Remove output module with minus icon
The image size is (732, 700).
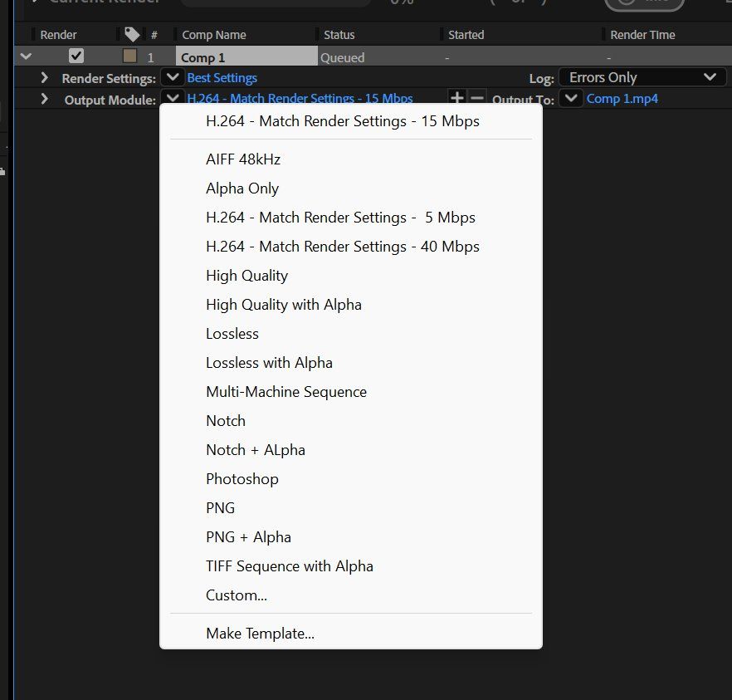point(476,98)
